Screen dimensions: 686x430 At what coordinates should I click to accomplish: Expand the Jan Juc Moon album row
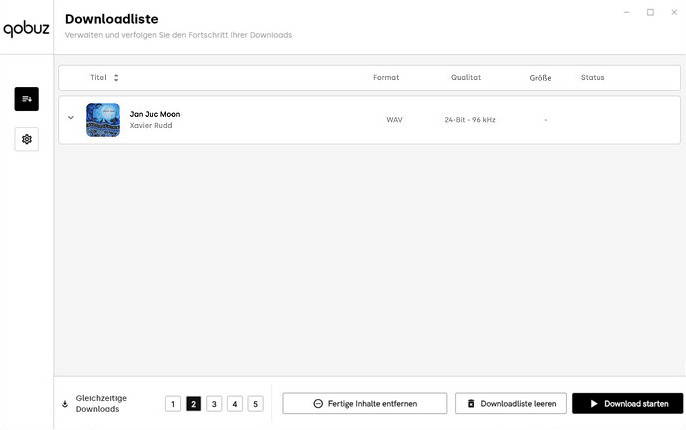[70, 118]
